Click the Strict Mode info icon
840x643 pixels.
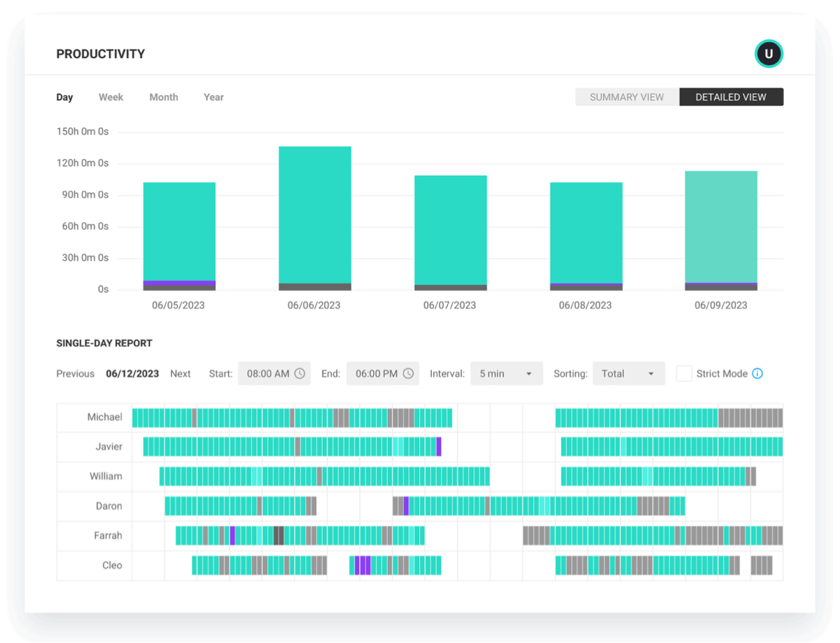757,373
